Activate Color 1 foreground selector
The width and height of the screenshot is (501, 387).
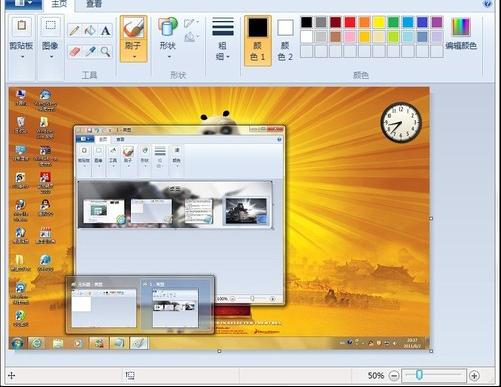coord(258,40)
